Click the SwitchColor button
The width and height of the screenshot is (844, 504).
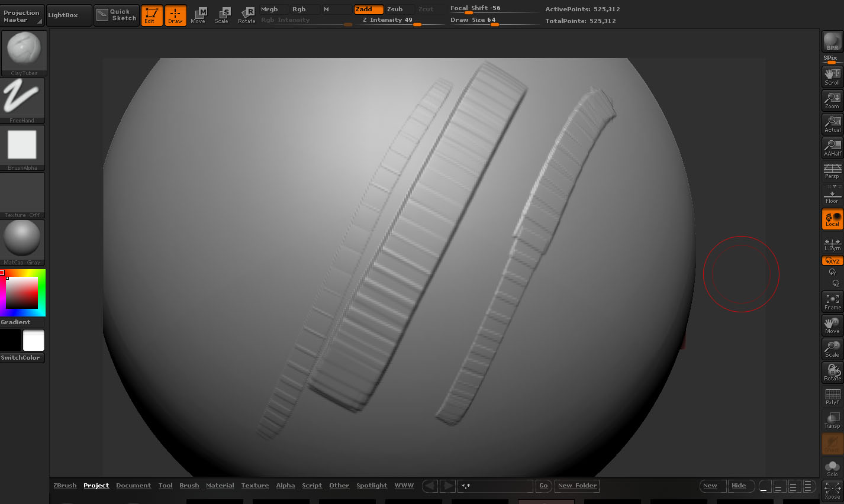click(22, 358)
